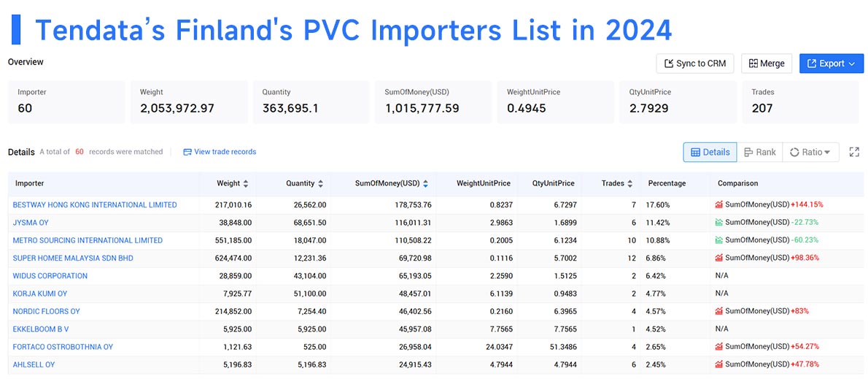868x379 pixels.
Task: Click comparison value -60.23%
Action: [805, 240]
